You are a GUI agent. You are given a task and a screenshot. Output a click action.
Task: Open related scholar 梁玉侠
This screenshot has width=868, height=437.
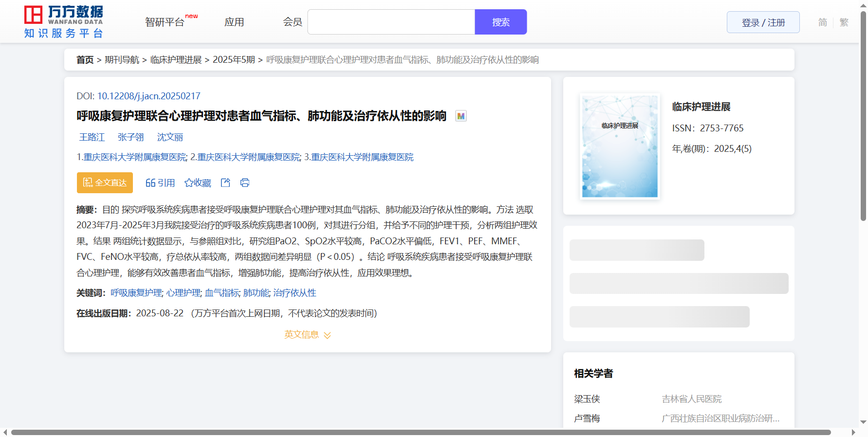coord(587,399)
